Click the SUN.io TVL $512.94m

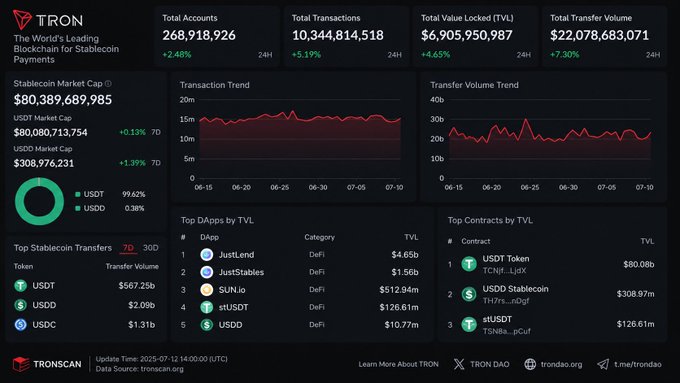pos(399,290)
